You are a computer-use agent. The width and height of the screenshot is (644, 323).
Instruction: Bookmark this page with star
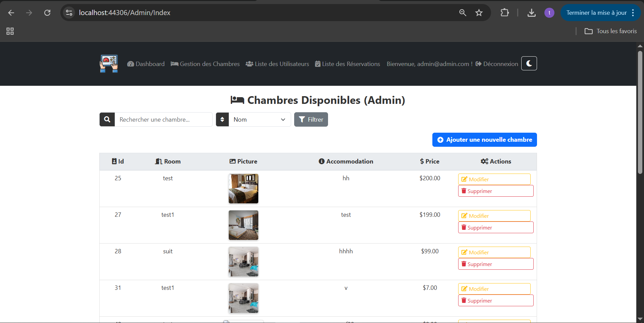479,13
